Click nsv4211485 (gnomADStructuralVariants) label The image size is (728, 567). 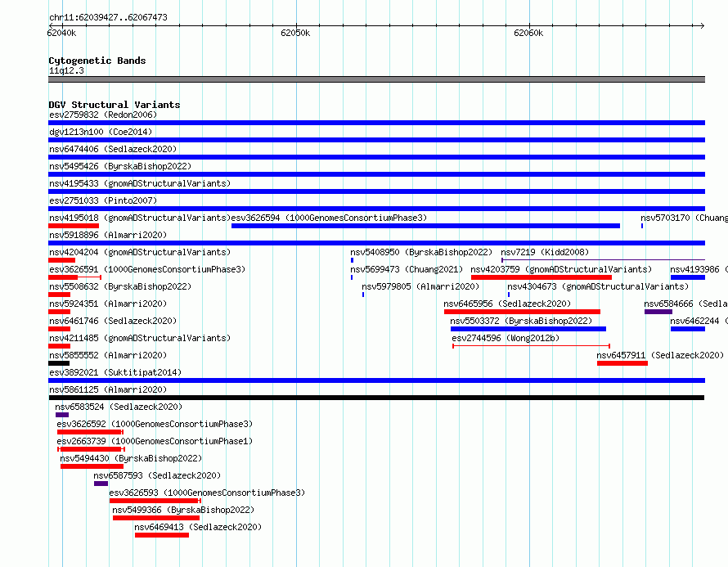140,338
